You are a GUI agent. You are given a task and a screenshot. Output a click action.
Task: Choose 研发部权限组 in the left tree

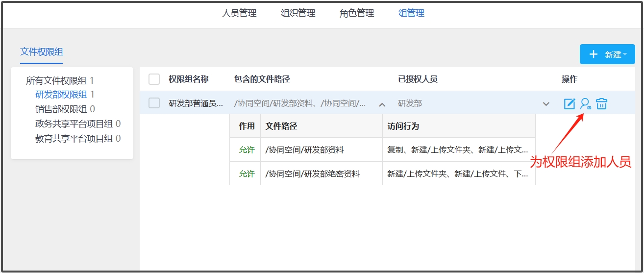(61, 95)
